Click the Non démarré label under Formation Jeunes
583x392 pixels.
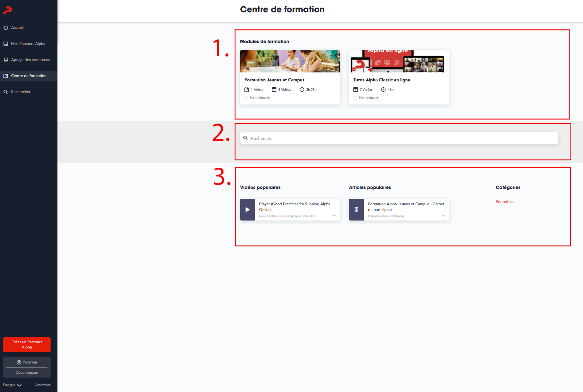pos(260,98)
